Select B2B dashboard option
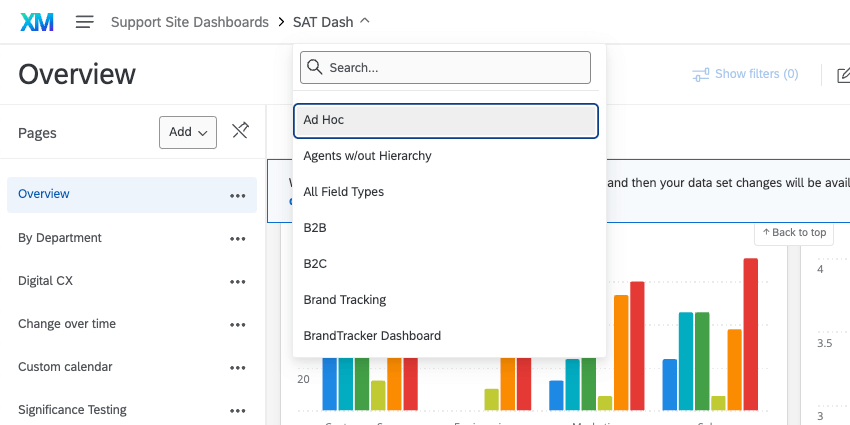 point(315,228)
